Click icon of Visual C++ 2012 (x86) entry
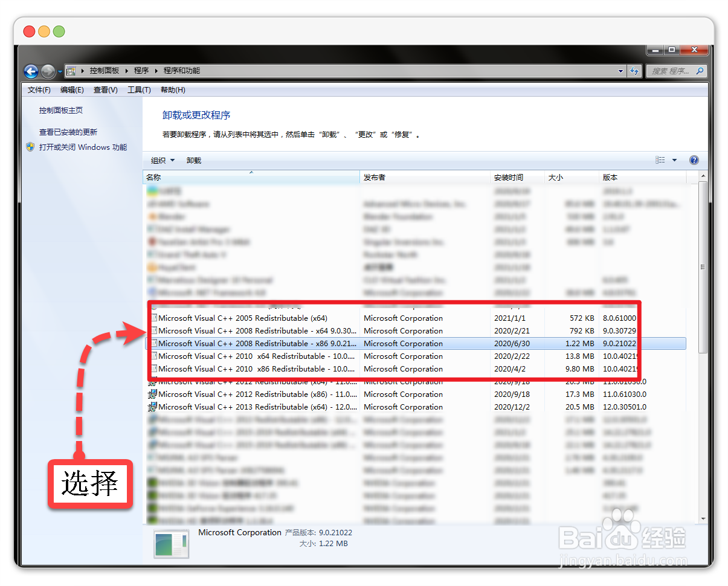 click(153, 394)
